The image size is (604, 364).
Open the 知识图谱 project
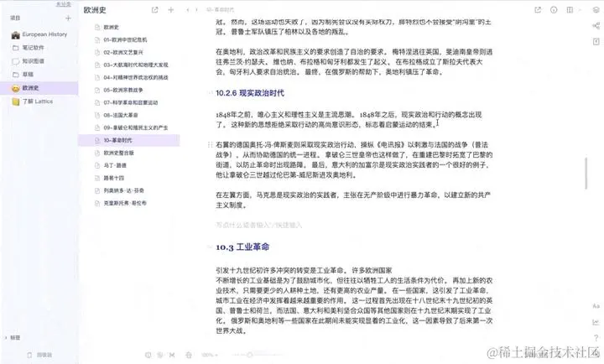[29, 61]
